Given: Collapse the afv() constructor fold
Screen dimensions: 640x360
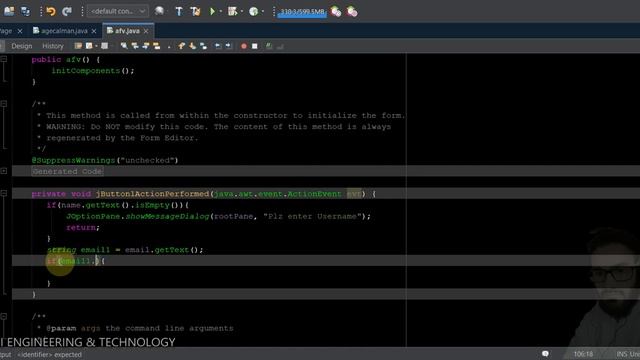Looking at the screenshot, I should point(4,59).
